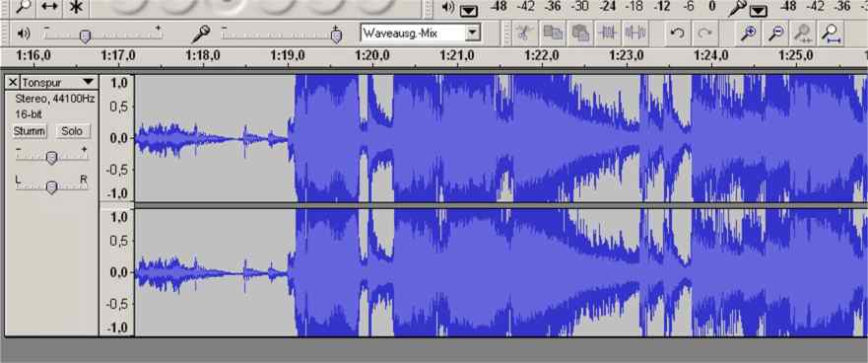868x363 pixels.
Task: Open the output meter dropdown arrow
Action: [x=469, y=11]
